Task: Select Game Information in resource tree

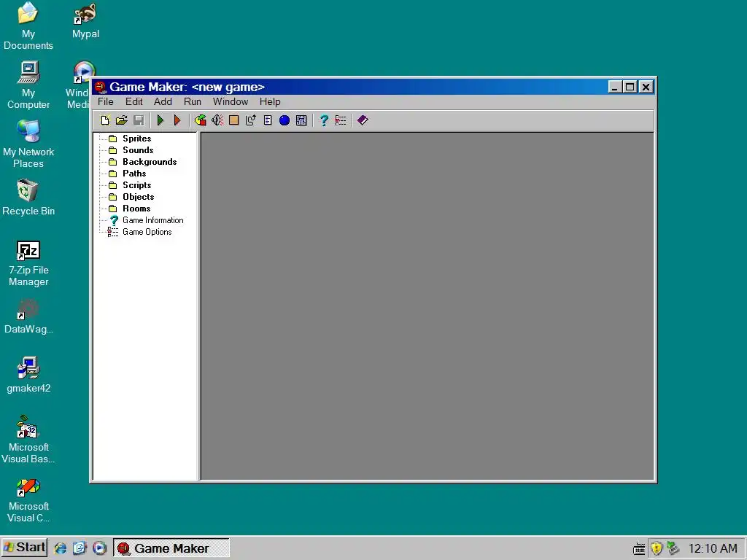Action: click(x=152, y=220)
